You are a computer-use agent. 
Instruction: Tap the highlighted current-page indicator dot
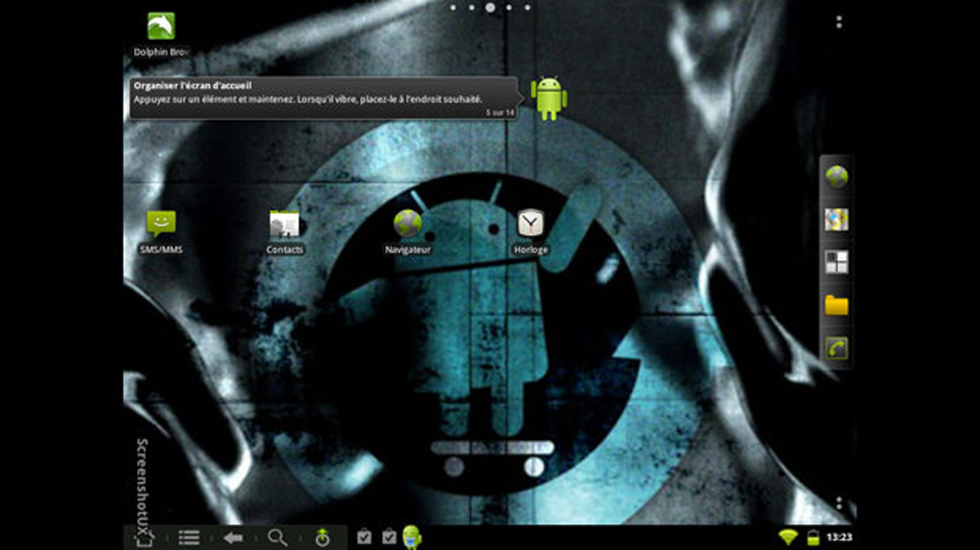pos(490,7)
